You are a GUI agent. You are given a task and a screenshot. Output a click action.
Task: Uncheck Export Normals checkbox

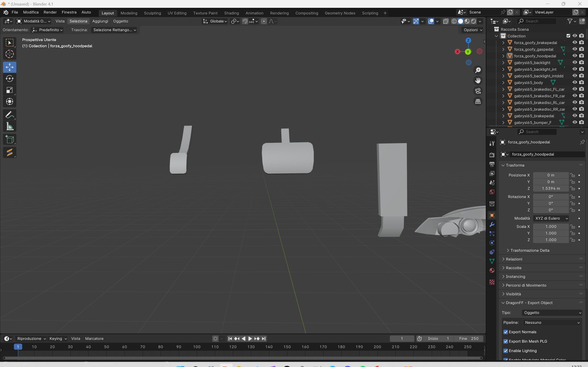[x=506, y=332]
